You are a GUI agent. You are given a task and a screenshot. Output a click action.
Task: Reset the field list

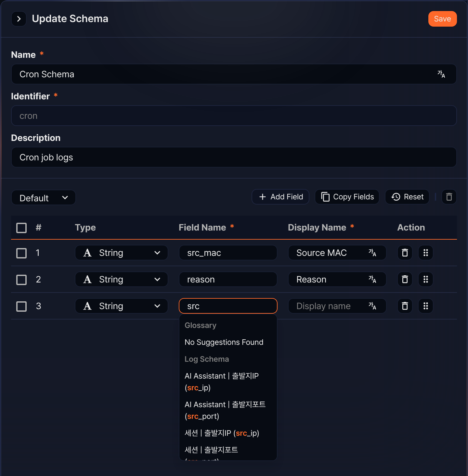[407, 197]
